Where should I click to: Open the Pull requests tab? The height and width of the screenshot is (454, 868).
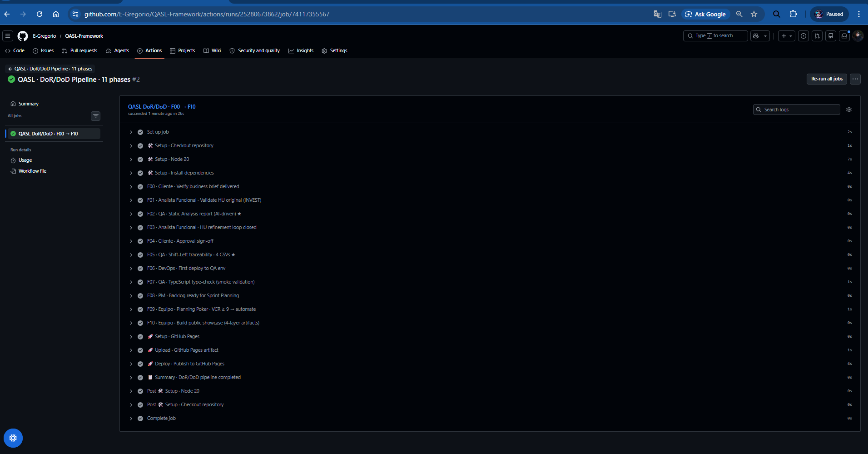[x=79, y=50]
